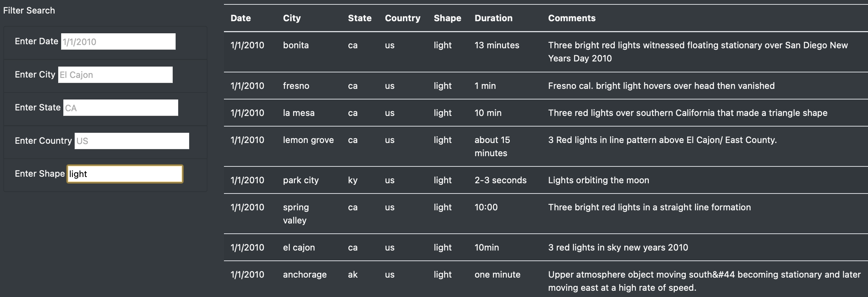Select the spring valley sighting row

439,213
